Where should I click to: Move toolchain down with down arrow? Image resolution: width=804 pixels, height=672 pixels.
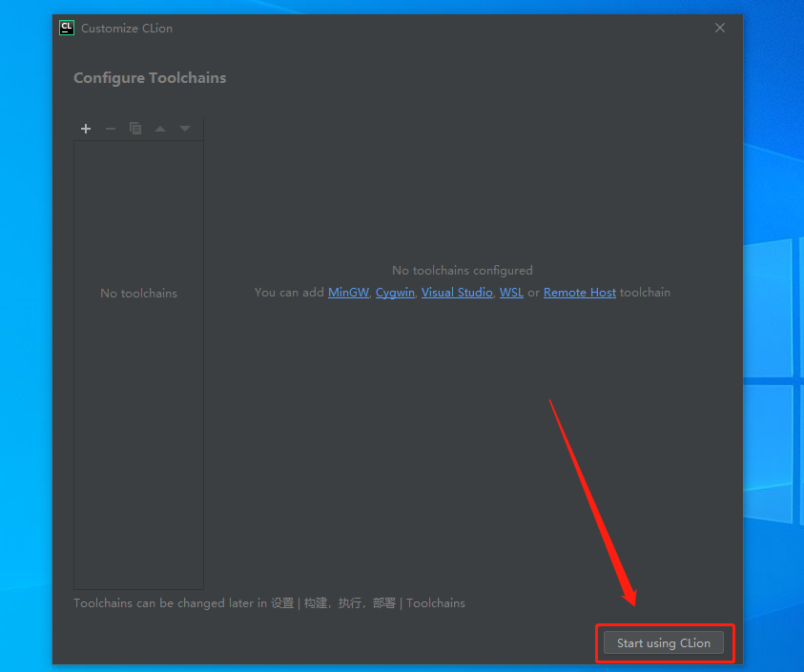[185, 129]
